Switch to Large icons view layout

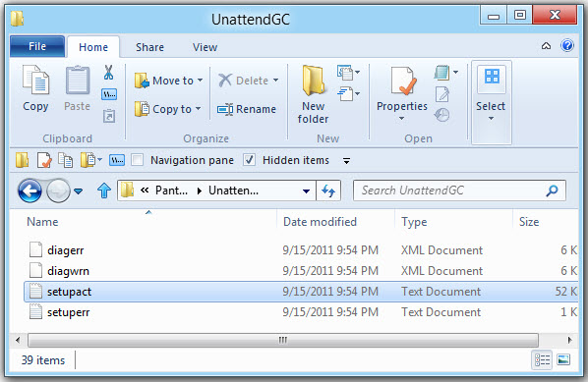coord(563,359)
